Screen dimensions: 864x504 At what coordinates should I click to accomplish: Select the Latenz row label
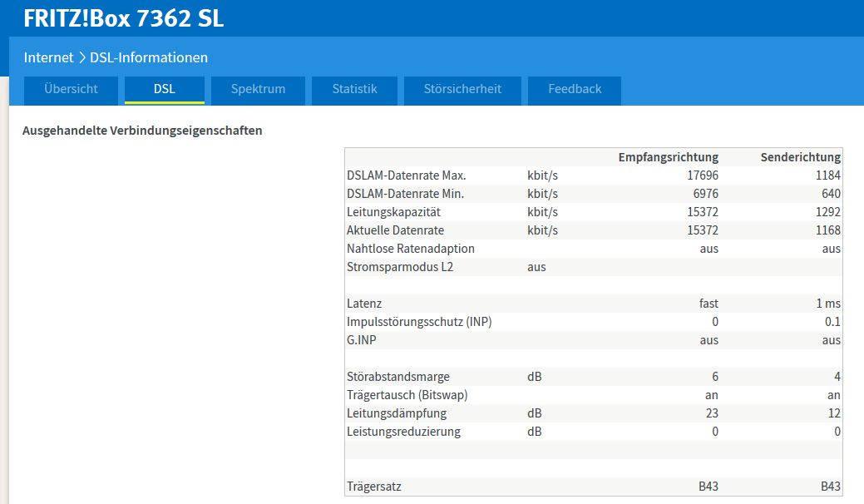pos(363,303)
